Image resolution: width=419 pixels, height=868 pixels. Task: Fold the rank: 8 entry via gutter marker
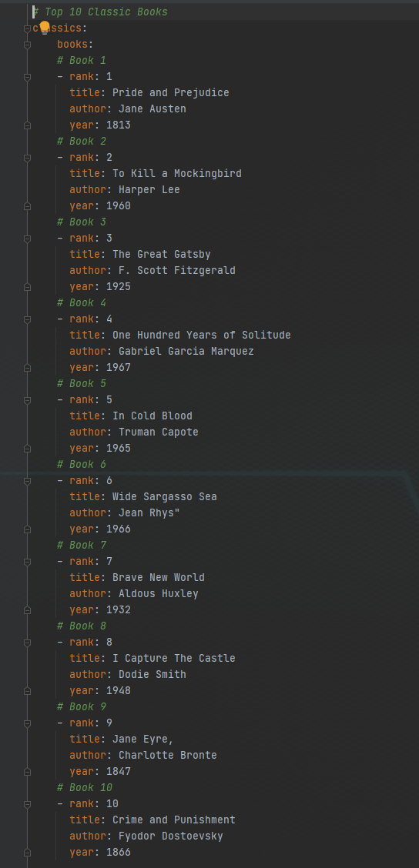click(x=27, y=643)
